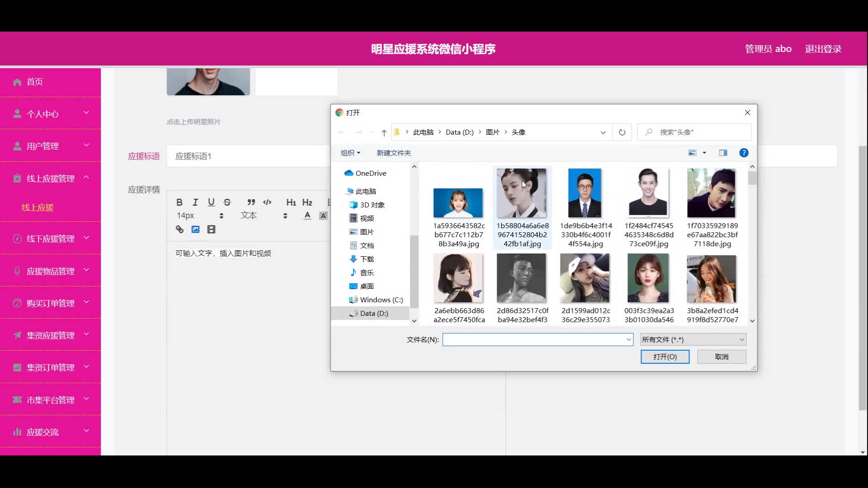Select thumbnail starting with 003f3c39ea2a3
The height and width of the screenshot is (488, 868).
click(649, 288)
